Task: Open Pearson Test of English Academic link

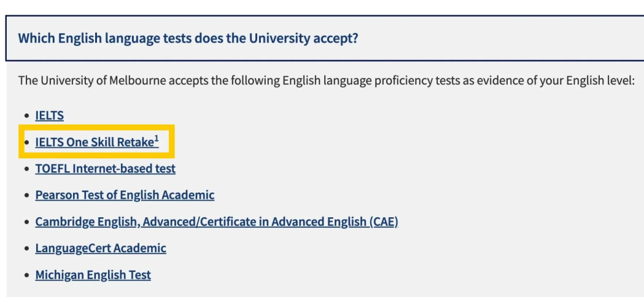Action: click(x=125, y=195)
